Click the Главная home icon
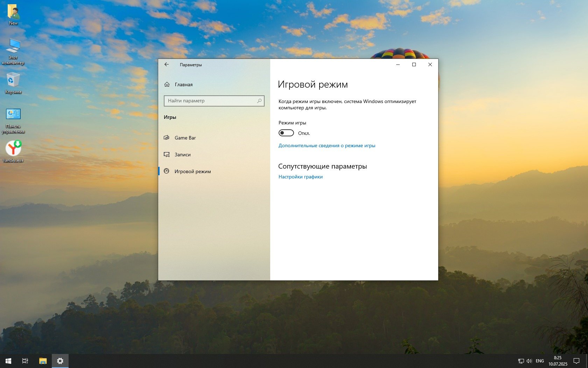 (x=167, y=84)
